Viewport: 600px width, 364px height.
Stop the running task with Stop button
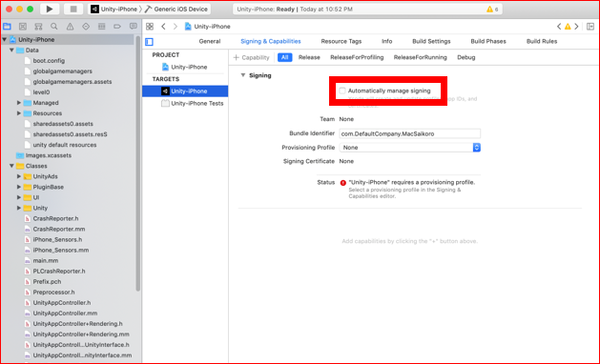click(73, 9)
